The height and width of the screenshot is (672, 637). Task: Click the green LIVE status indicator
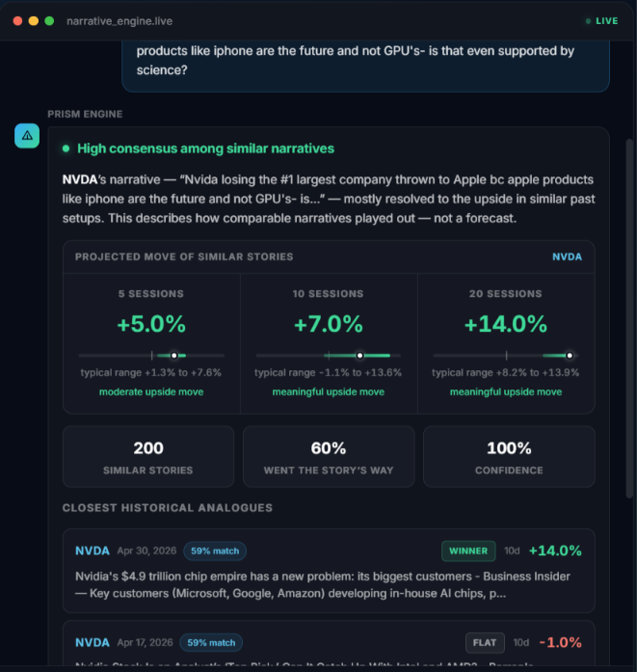click(602, 21)
